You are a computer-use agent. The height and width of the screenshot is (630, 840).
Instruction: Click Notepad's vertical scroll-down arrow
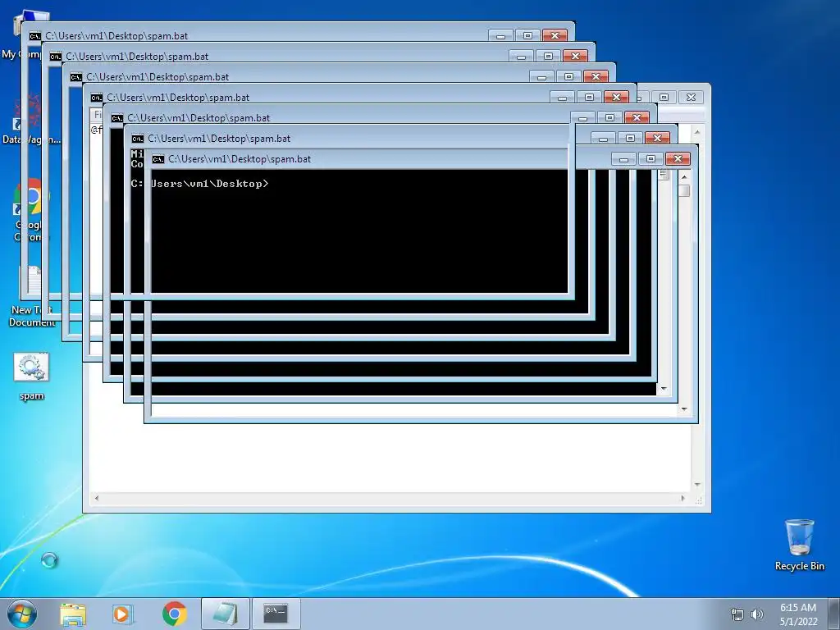click(x=697, y=485)
